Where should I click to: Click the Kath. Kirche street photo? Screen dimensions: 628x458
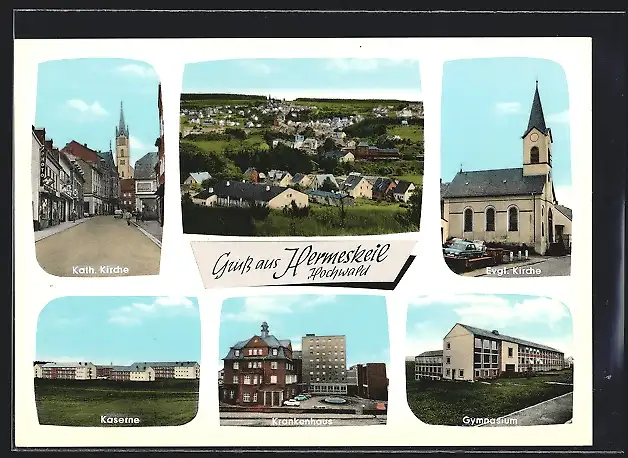coord(97,165)
